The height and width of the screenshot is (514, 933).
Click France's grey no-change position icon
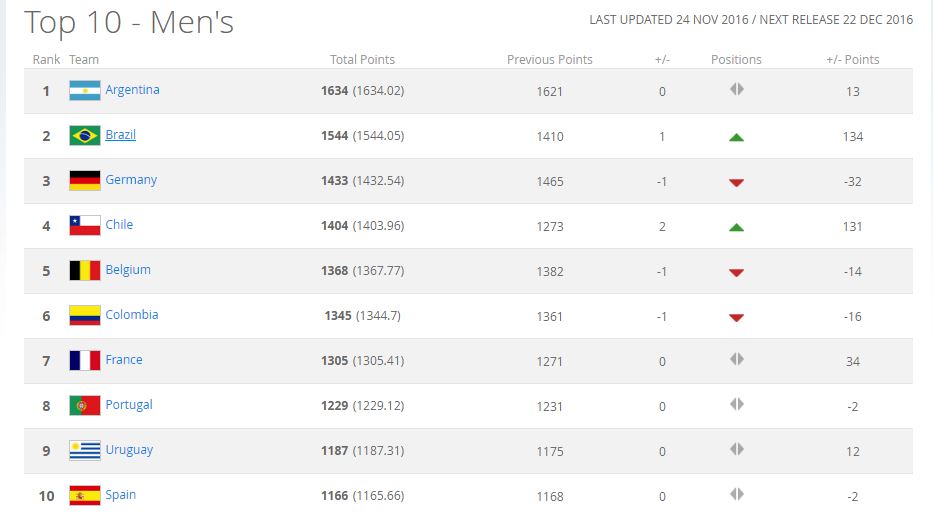click(737, 359)
